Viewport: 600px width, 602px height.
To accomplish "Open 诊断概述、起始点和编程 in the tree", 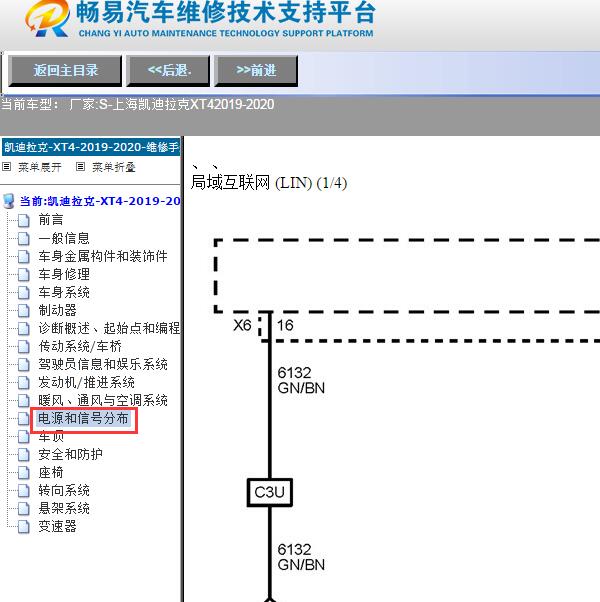I will 109,328.
